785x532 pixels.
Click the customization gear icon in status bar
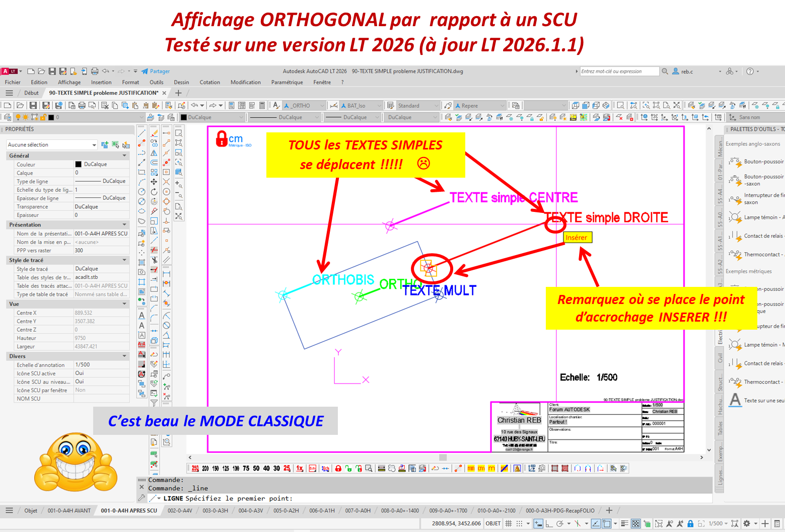(747, 523)
